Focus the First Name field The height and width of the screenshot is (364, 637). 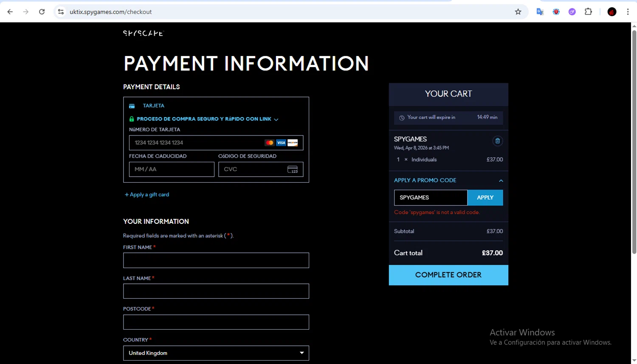[x=216, y=260]
